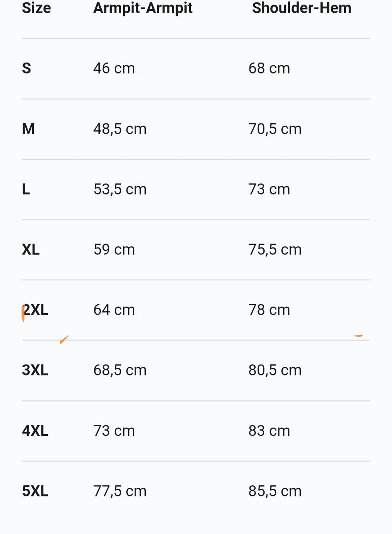Click the 3XL size row label

35,370
